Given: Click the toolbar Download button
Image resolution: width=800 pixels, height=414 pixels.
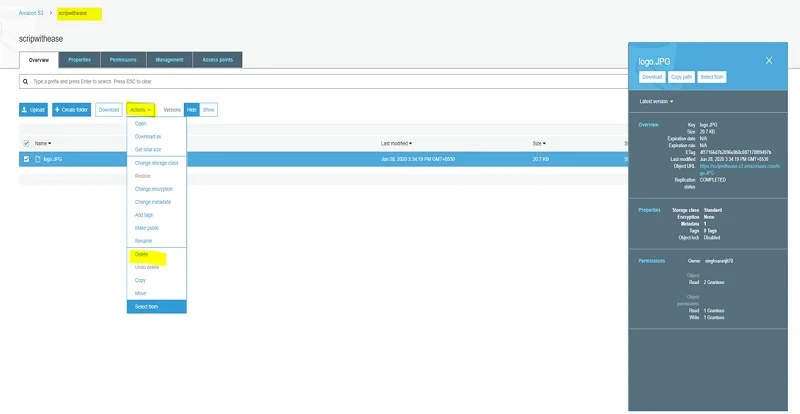Looking at the screenshot, I should (109, 110).
